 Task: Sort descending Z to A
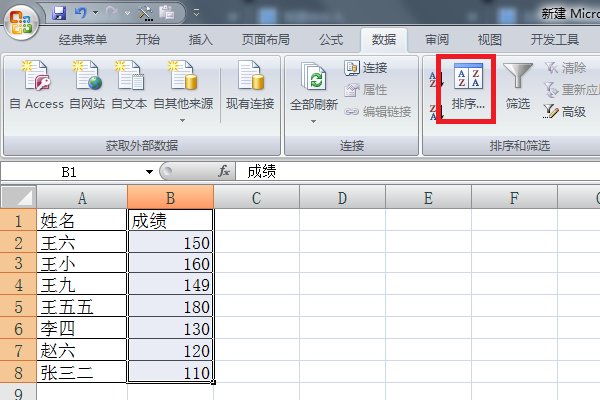(x=436, y=112)
